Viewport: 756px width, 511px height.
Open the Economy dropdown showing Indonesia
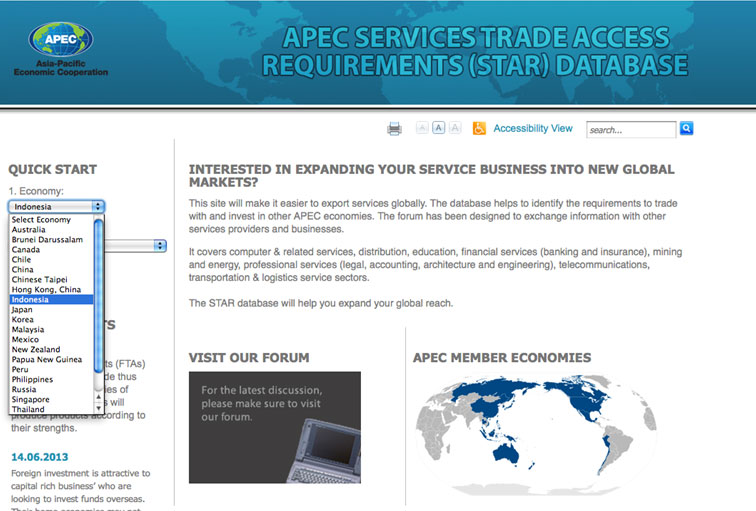coord(56,206)
